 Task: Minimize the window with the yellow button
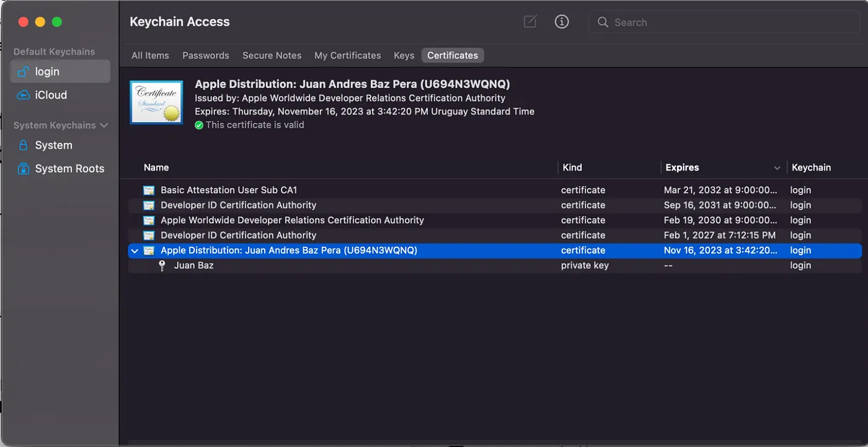(40, 22)
